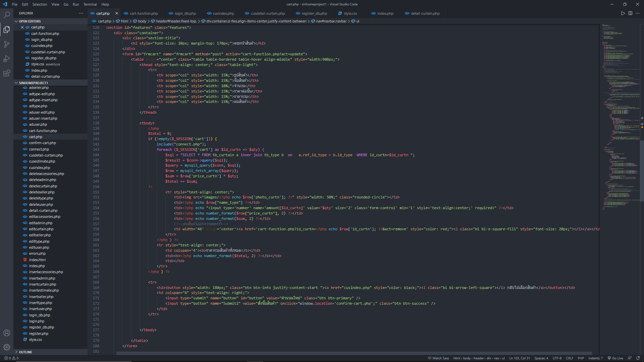Open the Run and Debug view
Viewport: 644px width, 362px height.
click(x=6, y=59)
